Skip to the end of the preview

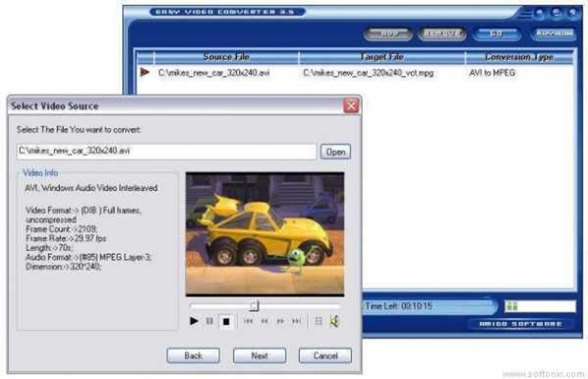click(x=296, y=321)
